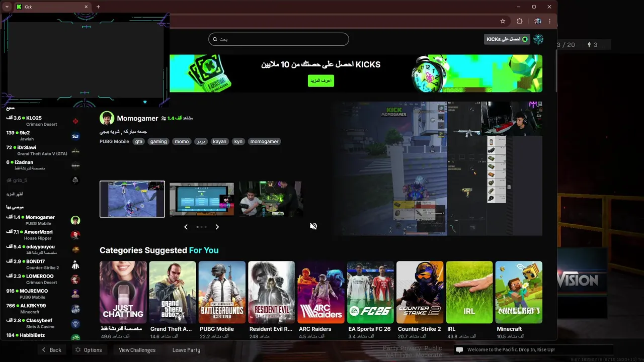Viewport: 644px width, 362px height.
Task: Select the momogamer tag
Action: click(265, 142)
